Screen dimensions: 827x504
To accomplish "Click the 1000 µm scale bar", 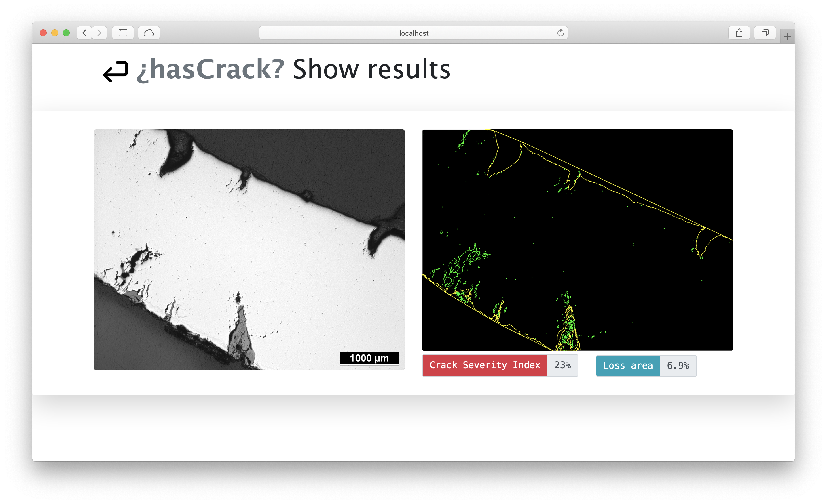I will (369, 358).
